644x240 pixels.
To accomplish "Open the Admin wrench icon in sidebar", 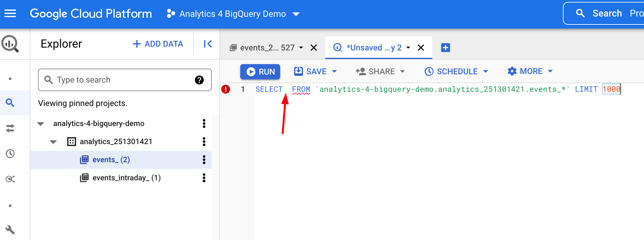I will point(10,230).
